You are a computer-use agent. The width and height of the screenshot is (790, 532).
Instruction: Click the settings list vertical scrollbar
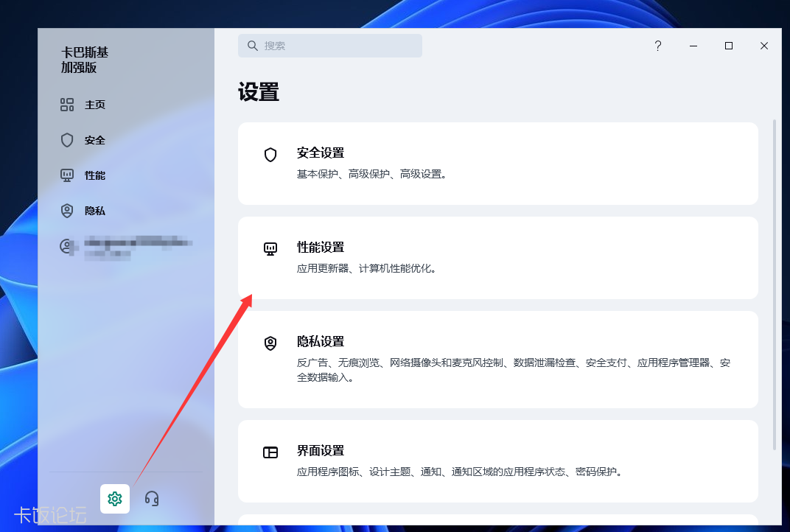(775, 284)
